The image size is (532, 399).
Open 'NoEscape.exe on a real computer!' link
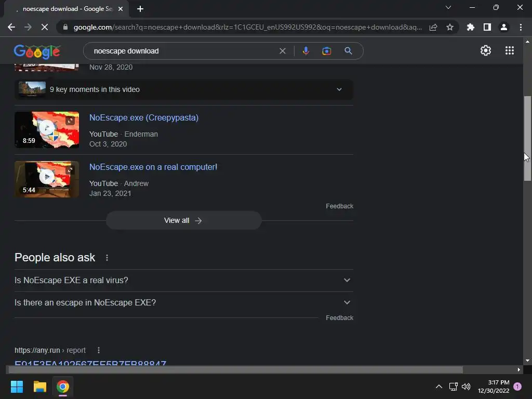tap(153, 167)
